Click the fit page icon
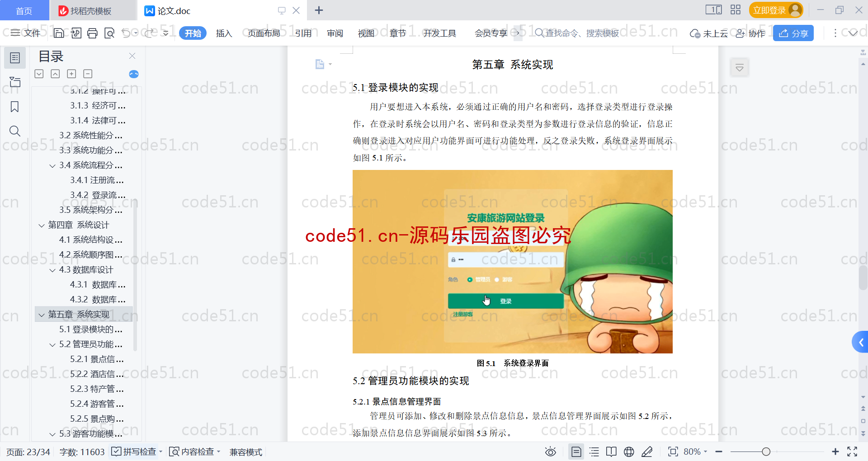Screen dimensions: 868x461 tap(673, 452)
